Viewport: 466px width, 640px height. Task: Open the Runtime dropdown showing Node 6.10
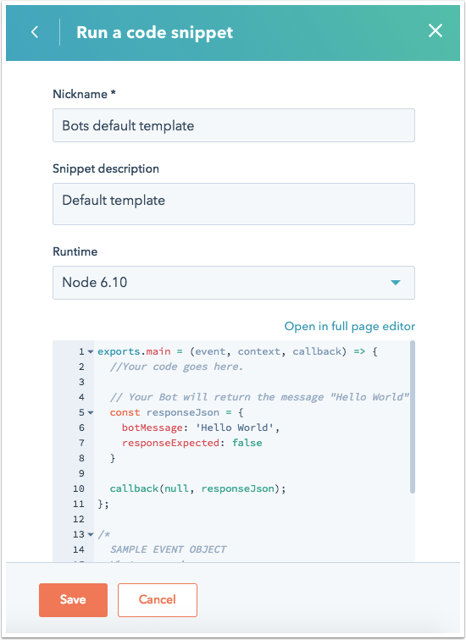click(x=233, y=282)
